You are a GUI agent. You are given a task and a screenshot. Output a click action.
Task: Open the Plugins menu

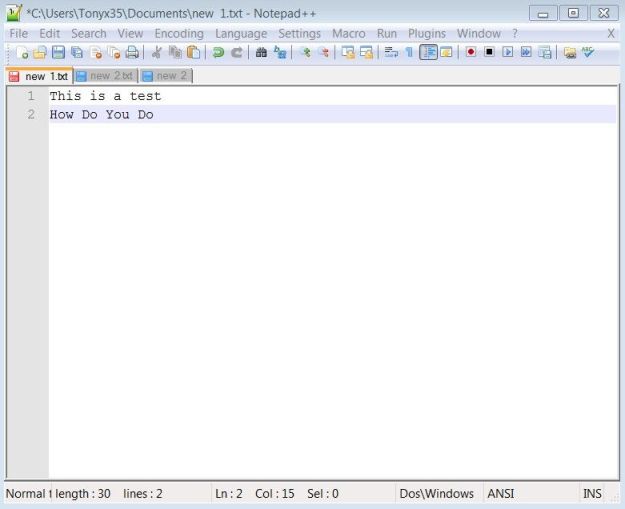click(427, 33)
